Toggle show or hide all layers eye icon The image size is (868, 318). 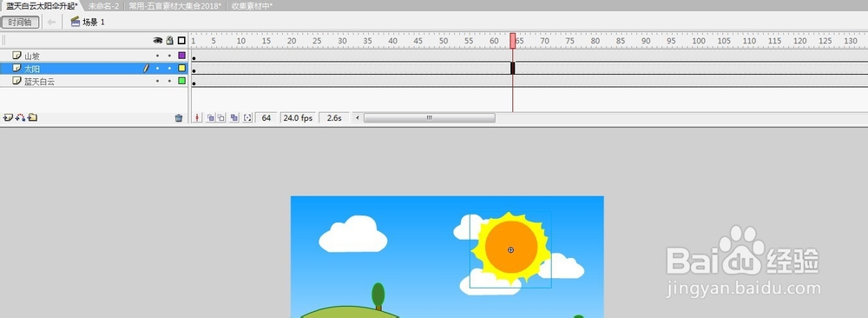(x=157, y=41)
